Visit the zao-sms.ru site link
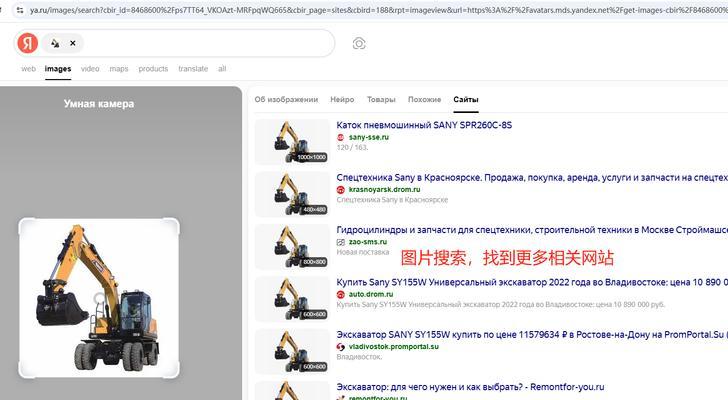The height and width of the screenshot is (400, 728). click(368, 242)
